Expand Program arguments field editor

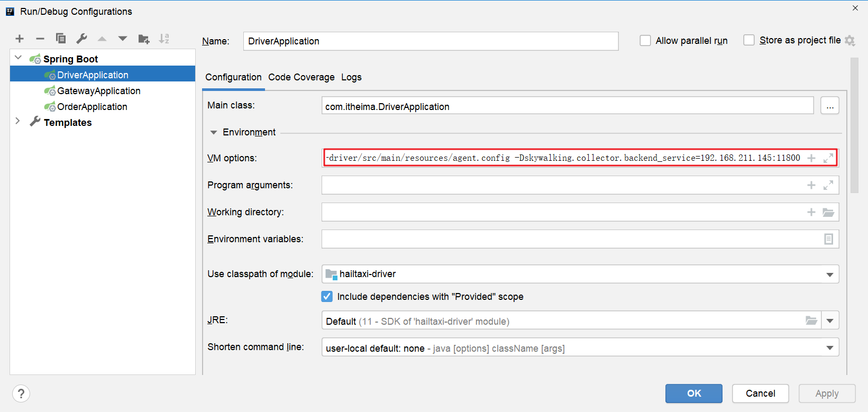[828, 185]
